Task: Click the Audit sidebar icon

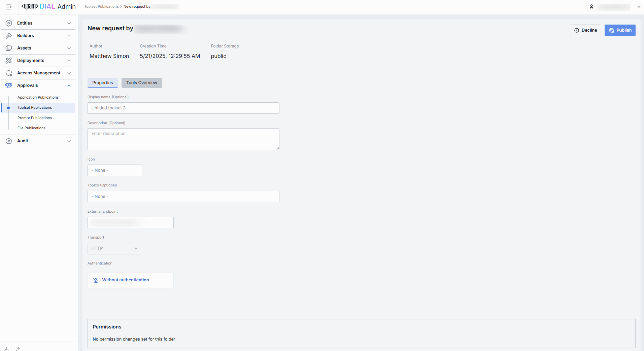Action: (9, 141)
